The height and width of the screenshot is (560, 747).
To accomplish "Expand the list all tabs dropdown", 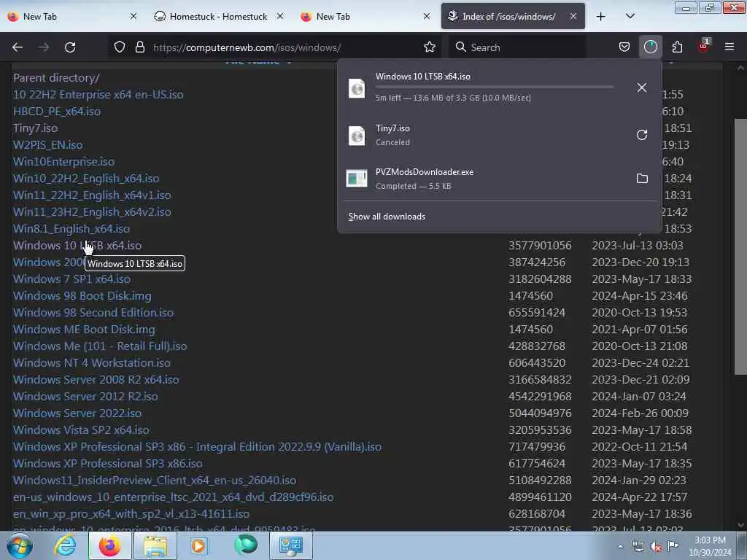I will pos(630,17).
